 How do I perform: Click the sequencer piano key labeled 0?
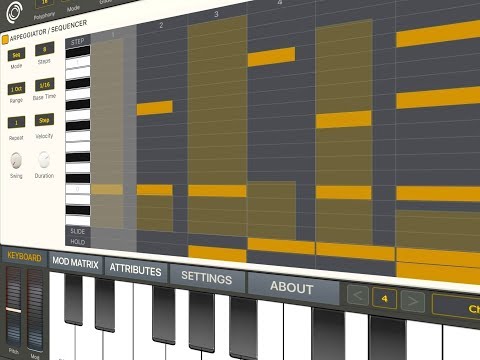click(78, 189)
